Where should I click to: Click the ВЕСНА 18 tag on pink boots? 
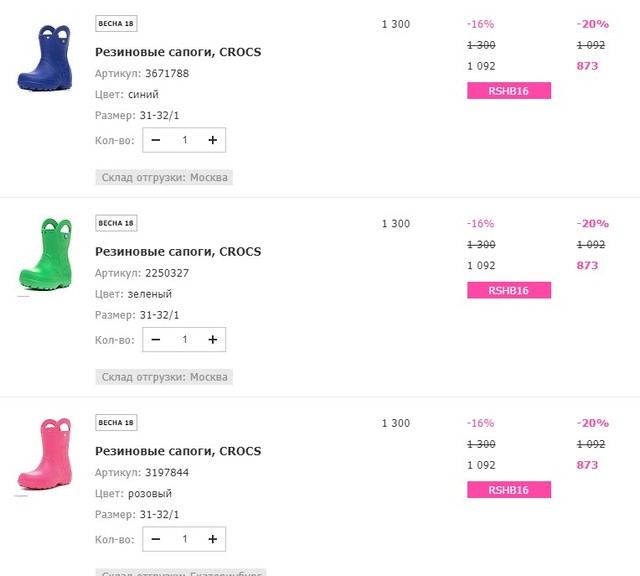coord(116,423)
